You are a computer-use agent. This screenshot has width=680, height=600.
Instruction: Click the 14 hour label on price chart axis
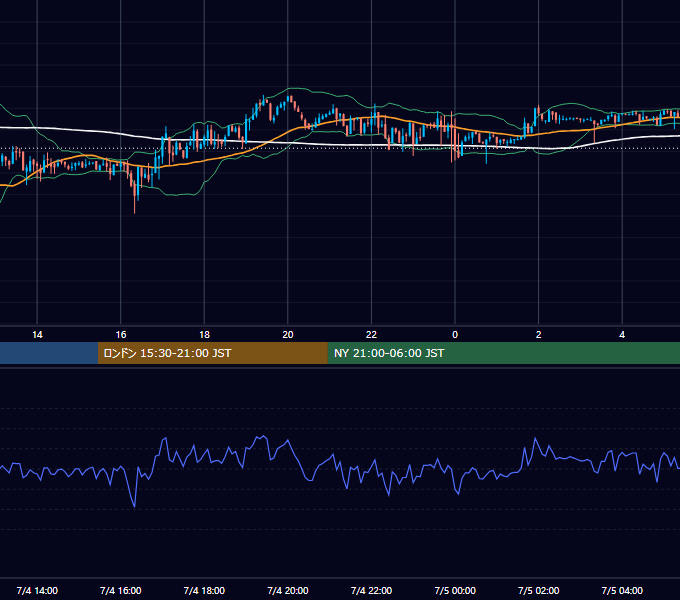pos(37,335)
